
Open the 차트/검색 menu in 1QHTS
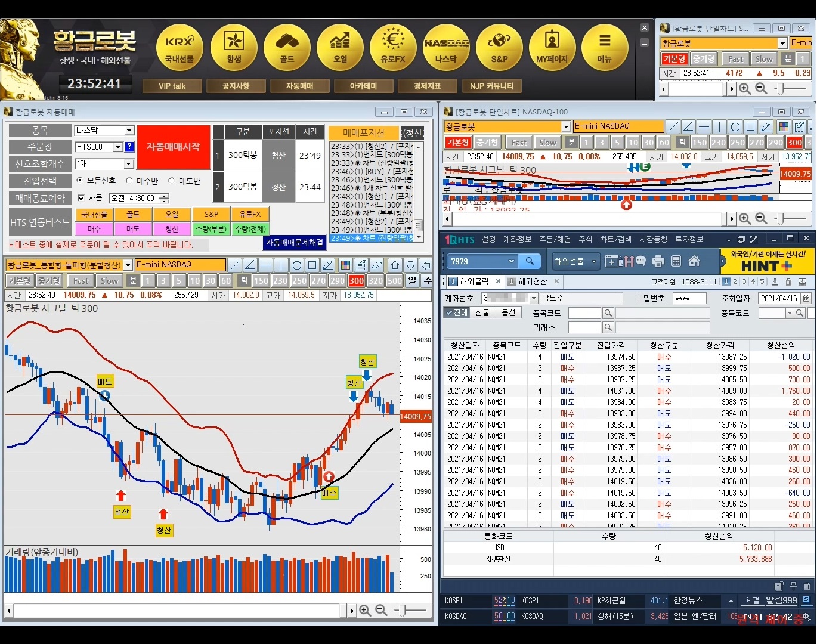tap(615, 239)
